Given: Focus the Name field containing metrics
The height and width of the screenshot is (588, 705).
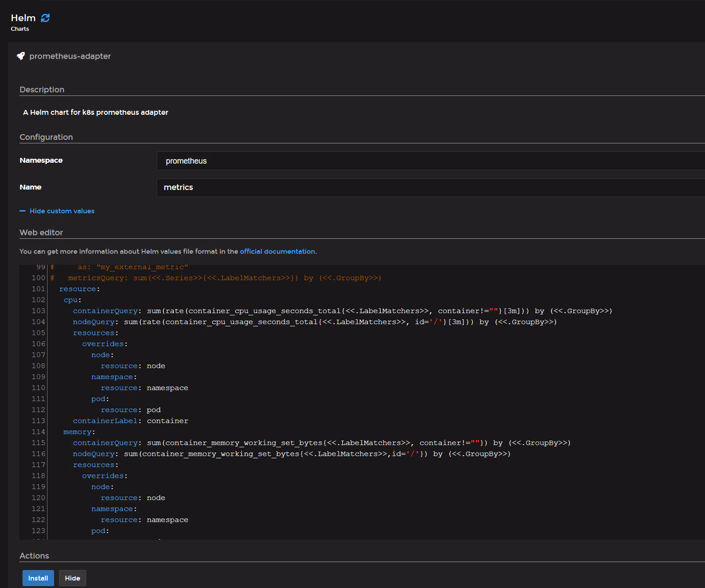Looking at the screenshot, I should click(x=431, y=187).
